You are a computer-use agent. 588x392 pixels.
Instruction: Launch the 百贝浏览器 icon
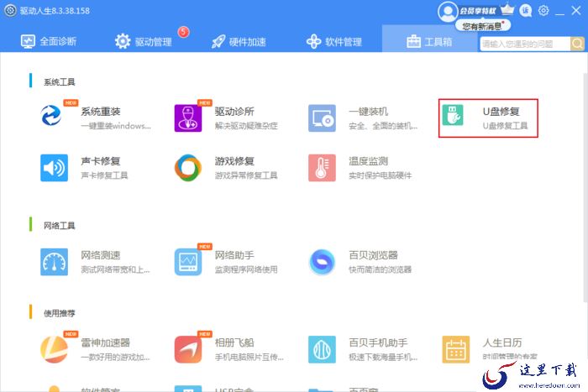[x=322, y=262]
